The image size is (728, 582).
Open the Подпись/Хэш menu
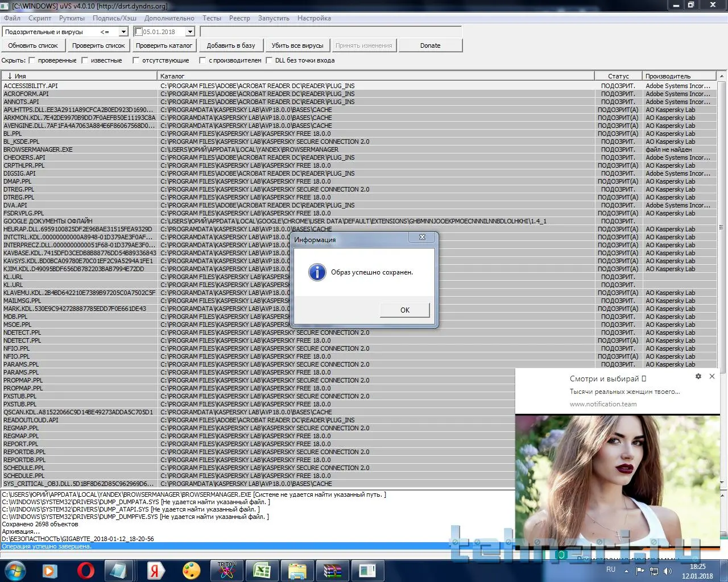coord(114,18)
